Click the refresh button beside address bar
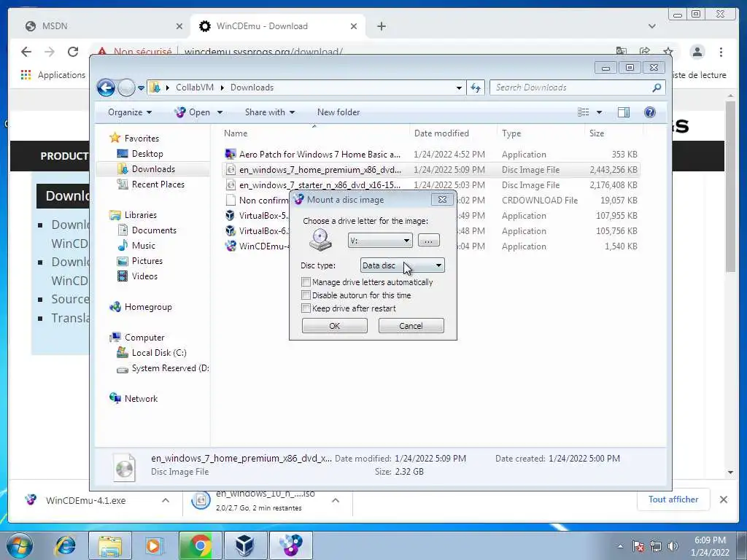 point(476,87)
